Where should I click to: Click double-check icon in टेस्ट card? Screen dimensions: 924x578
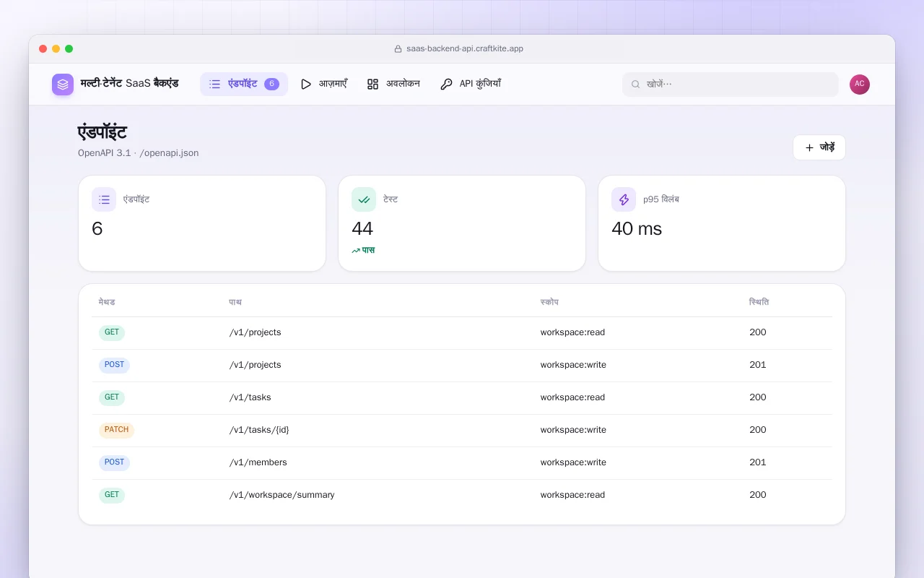point(364,199)
